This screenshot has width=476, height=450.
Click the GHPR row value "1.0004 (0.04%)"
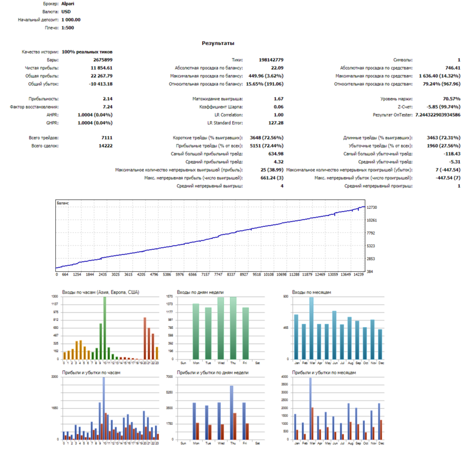(95, 123)
